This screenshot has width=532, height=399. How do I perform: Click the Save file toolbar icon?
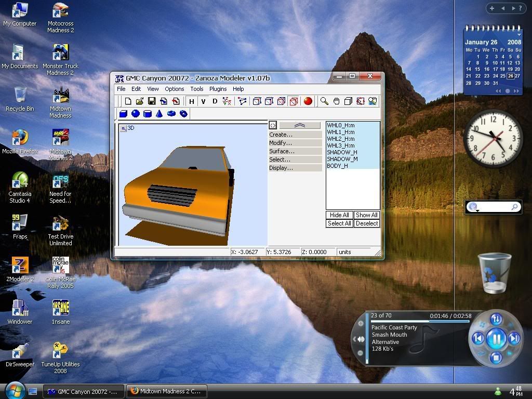[x=152, y=101]
